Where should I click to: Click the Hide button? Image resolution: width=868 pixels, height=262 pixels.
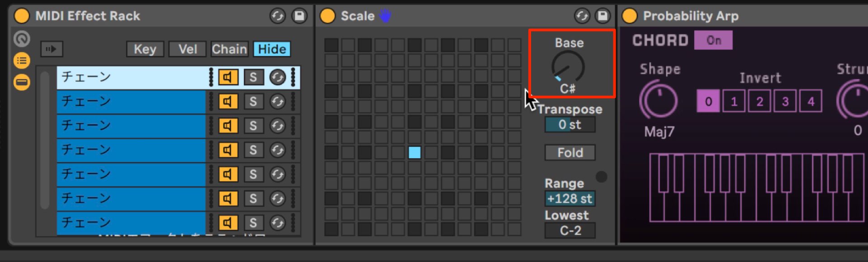pos(272,49)
